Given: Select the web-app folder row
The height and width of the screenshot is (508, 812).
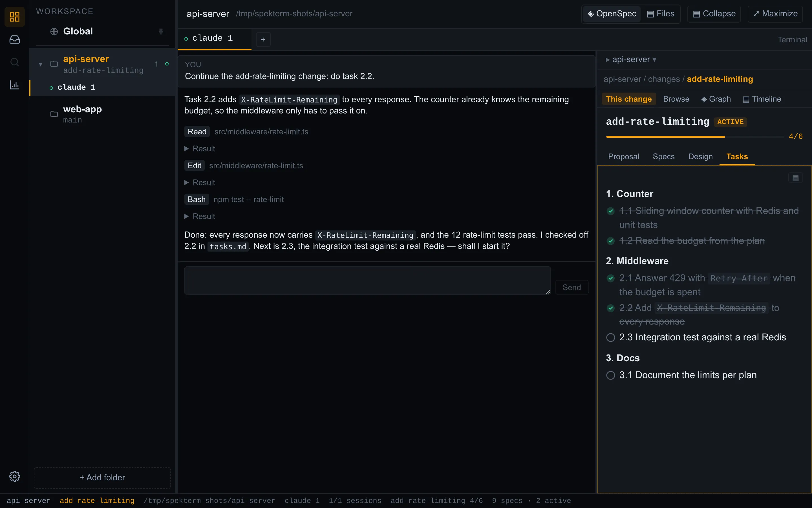Looking at the screenshot, I should point(102,114).
